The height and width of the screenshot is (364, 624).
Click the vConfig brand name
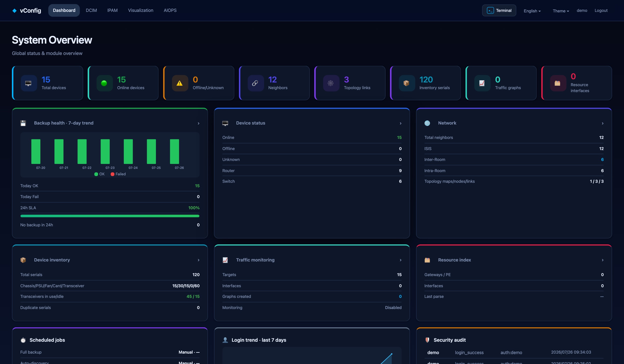coord(30,10)
